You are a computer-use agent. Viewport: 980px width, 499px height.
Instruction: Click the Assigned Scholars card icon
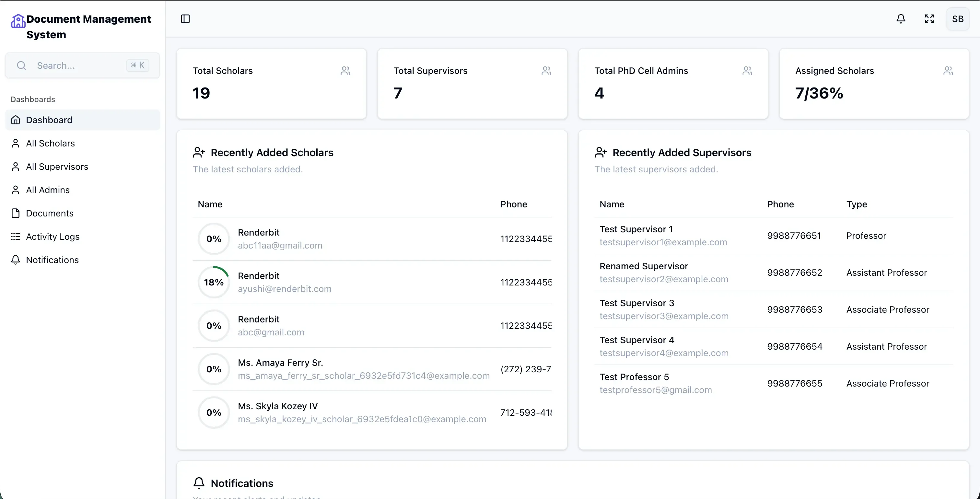click(x=948, y=71)
